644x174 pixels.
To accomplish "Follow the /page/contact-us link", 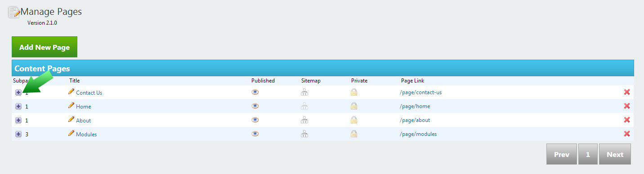I will tap(420, 92).
